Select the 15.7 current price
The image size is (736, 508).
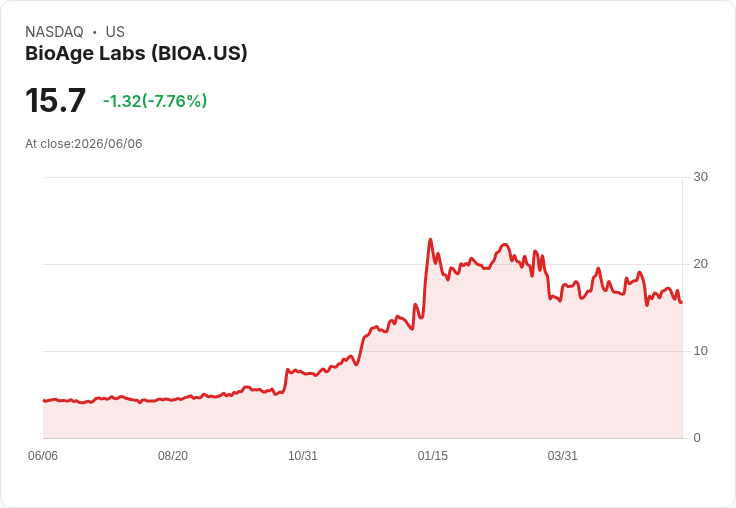click(x=55, y=100)
